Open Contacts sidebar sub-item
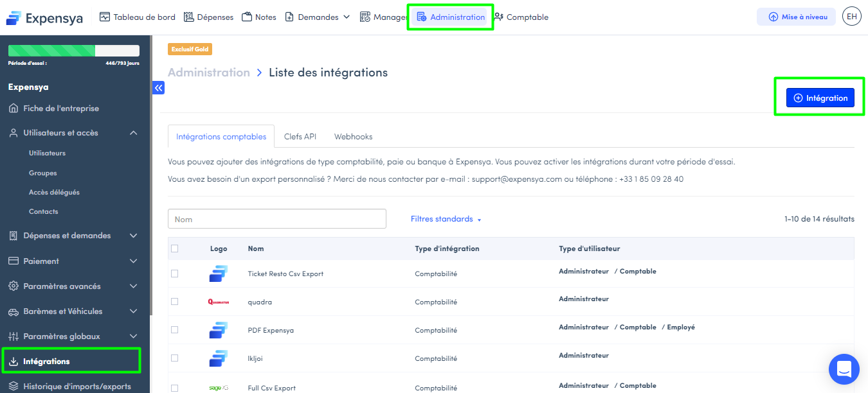This screenshot has height=393, width=868. [43, 212]
